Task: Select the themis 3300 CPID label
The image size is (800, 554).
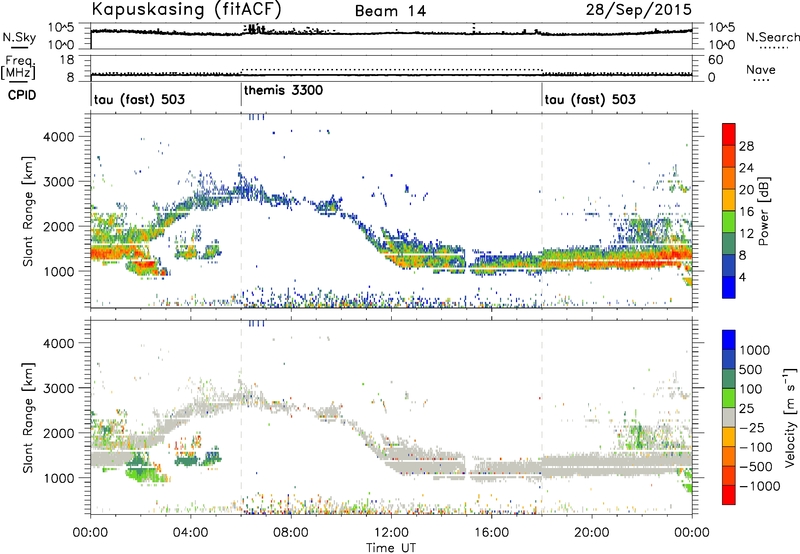Action: (283, 91)
